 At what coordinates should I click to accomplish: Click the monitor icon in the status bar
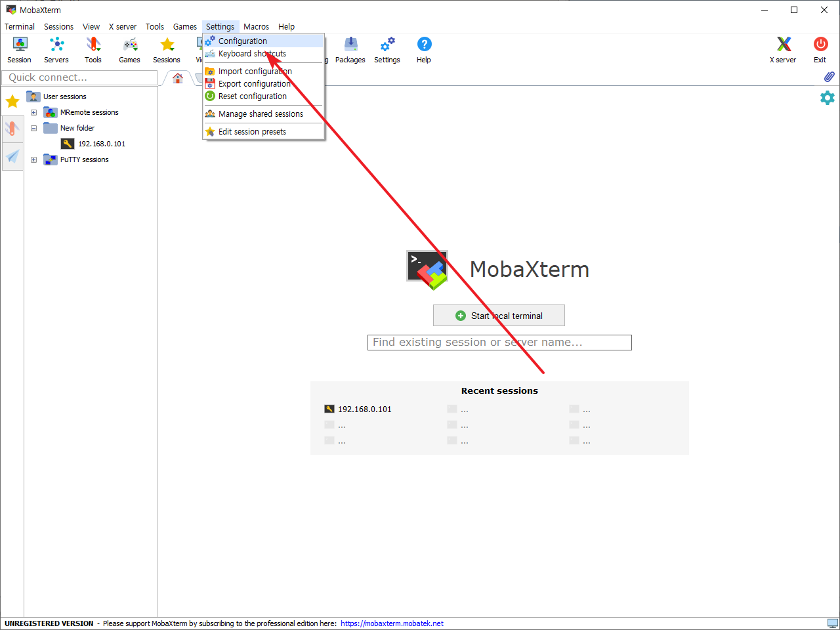[832, 623]
